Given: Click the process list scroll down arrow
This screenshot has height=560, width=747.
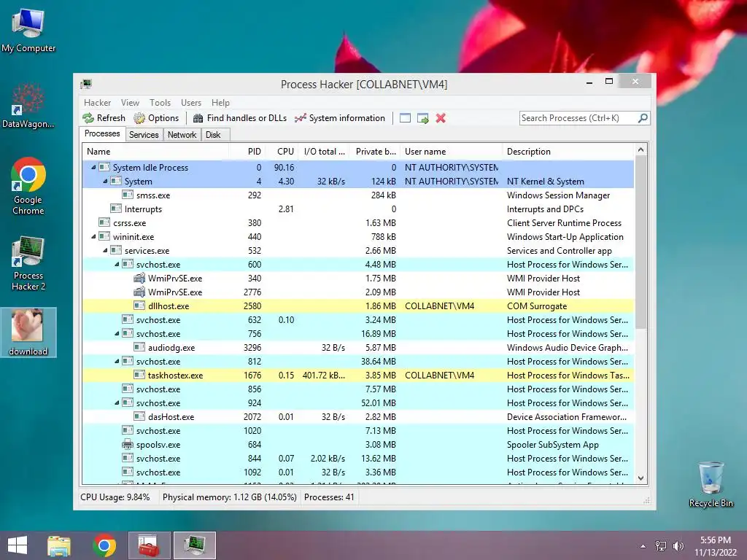Looking at the screenshot, I should (640, 478).
